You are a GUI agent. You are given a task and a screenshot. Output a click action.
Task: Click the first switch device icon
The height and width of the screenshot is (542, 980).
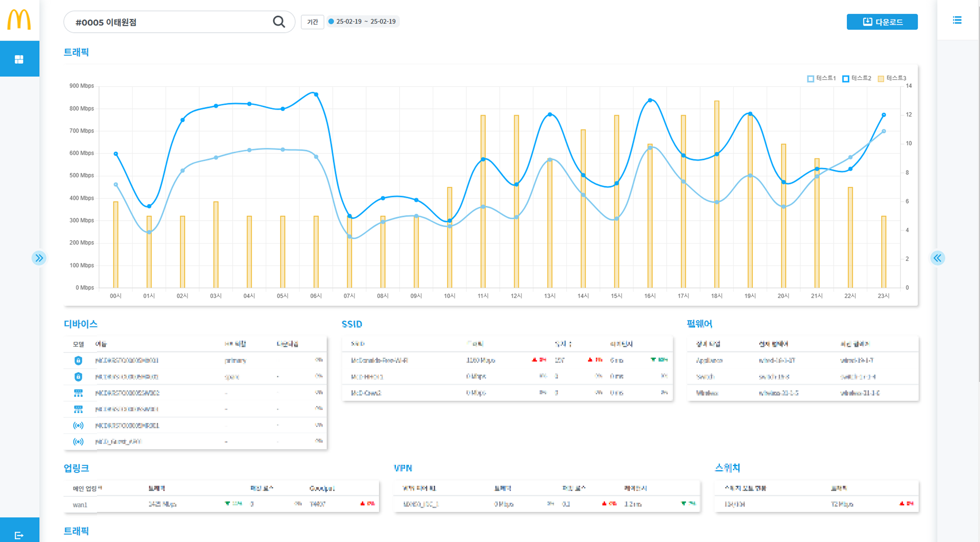click(x=78, y=393)
